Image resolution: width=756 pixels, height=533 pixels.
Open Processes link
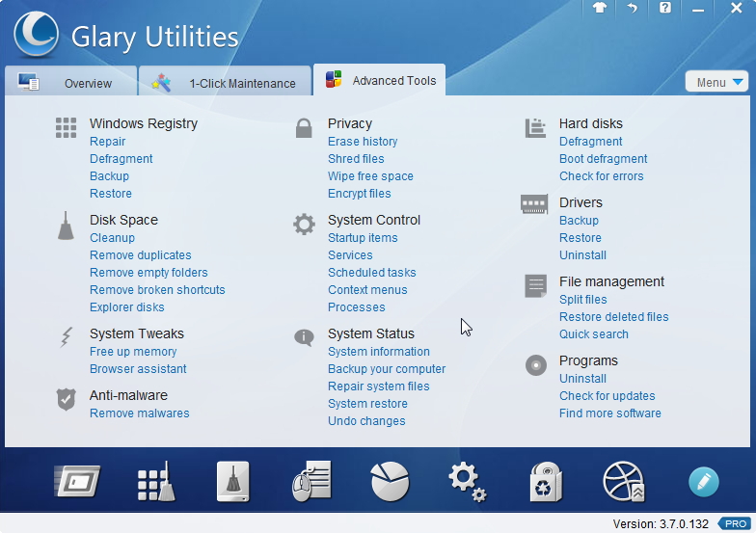pos(357,307)
